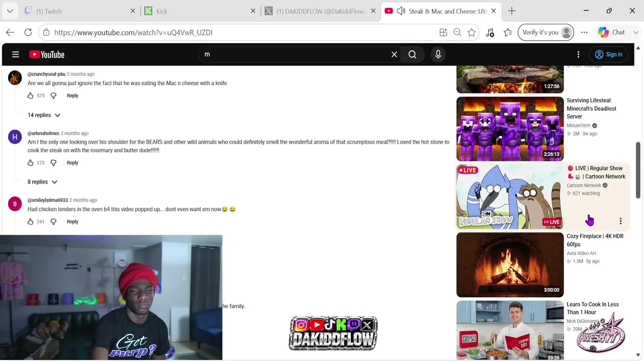
Task: Open Surviving Lifesteal: Minecraft's Deadliest Server title
Action: coord(591,109)
